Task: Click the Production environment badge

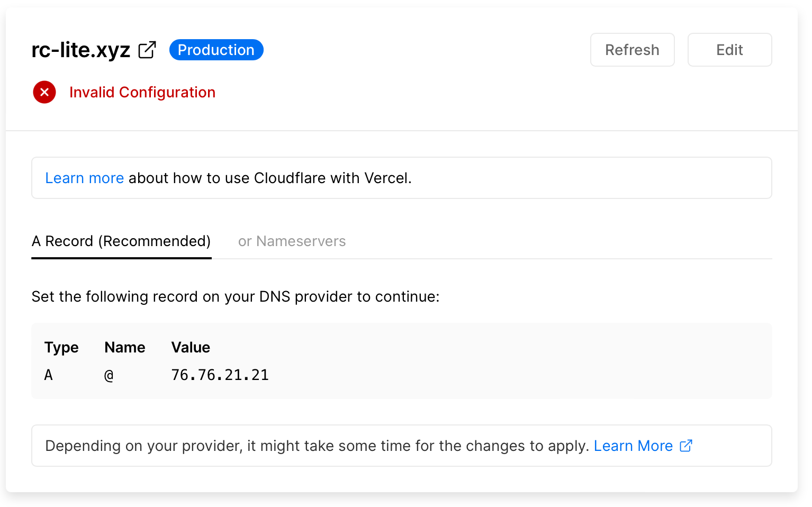Action: coord(216,49)
